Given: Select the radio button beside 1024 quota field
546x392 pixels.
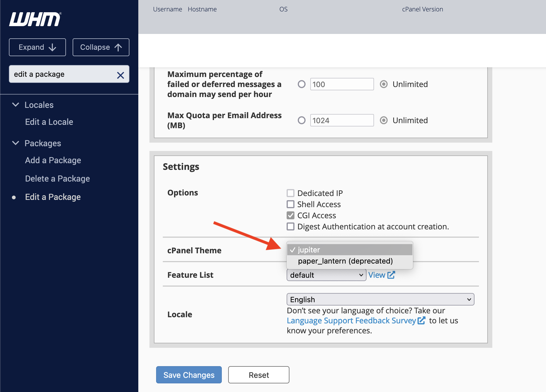Looking at the screenshot, I should 302,120.
